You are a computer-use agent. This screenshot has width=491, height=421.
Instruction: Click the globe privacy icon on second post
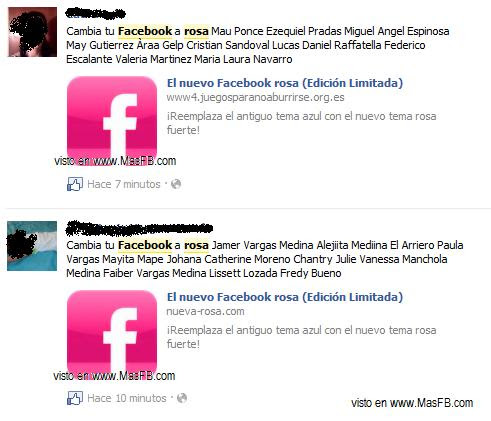182,398
